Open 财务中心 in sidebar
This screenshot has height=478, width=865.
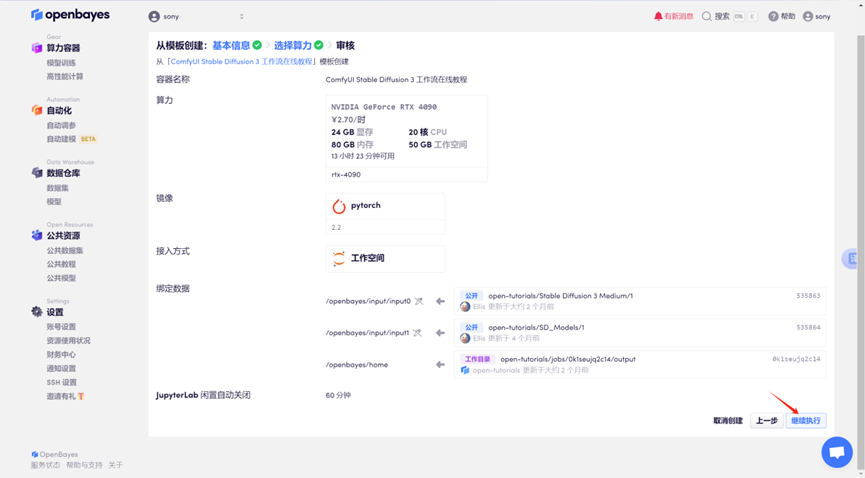click(x=61, y=354)
